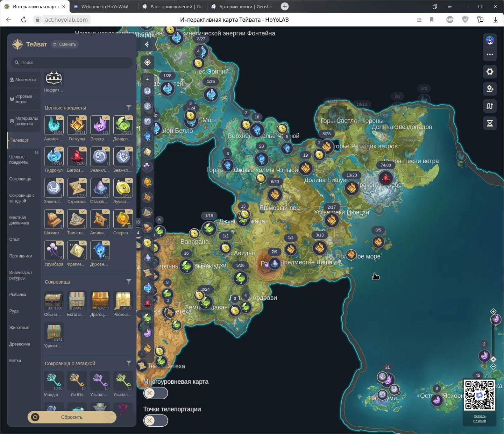Click the locate position crosshair button
This screenshot has width=504, height=434.
click(147, 62)
